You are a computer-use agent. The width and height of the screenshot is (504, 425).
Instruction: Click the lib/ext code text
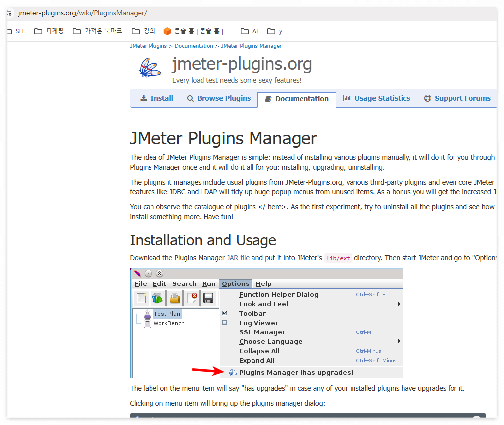[x=338, y=258]
